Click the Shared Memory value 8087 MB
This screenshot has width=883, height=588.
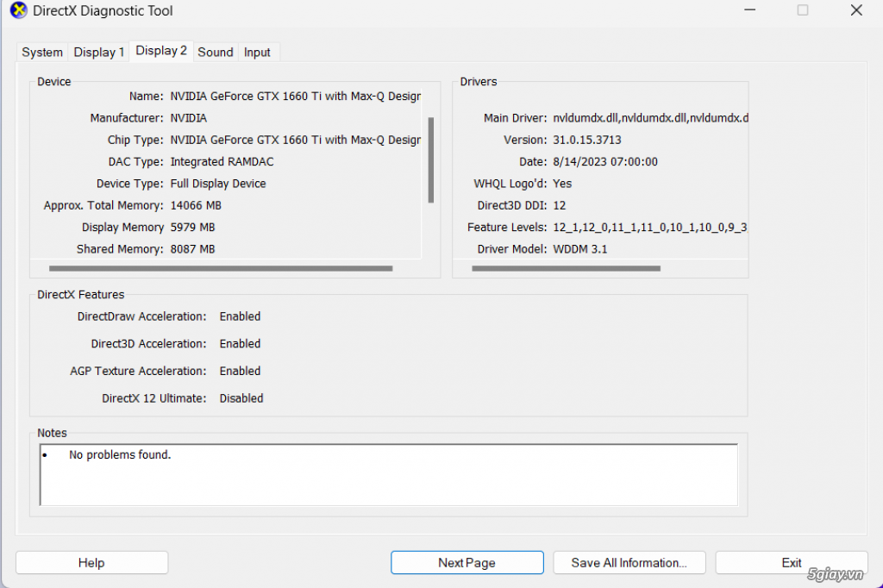click(x=192, y=249)
